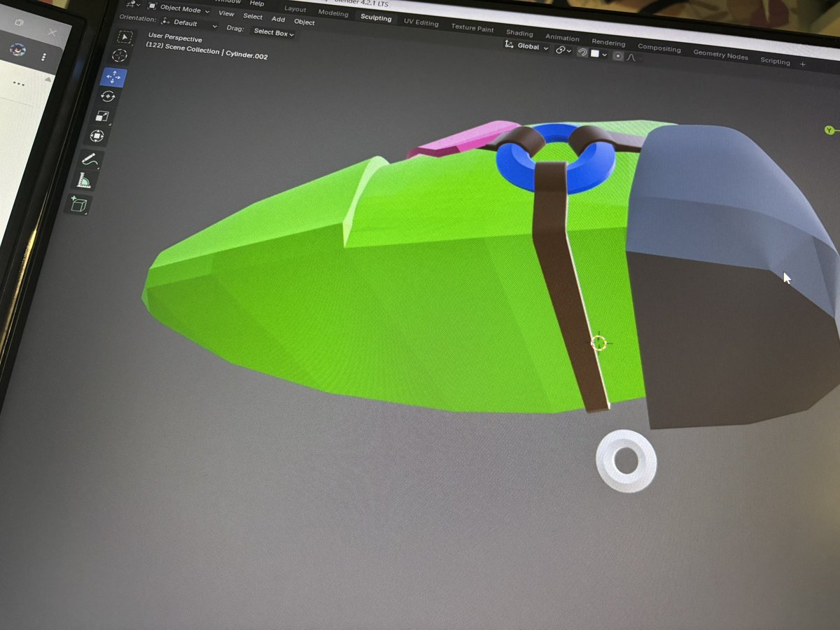Click the 'Cylinder.002' object name text
This screenshot has width=840, height=630.
(246, 54)
